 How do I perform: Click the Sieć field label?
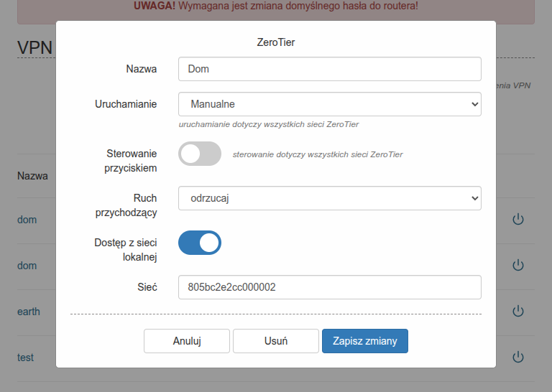coord(147,287)
